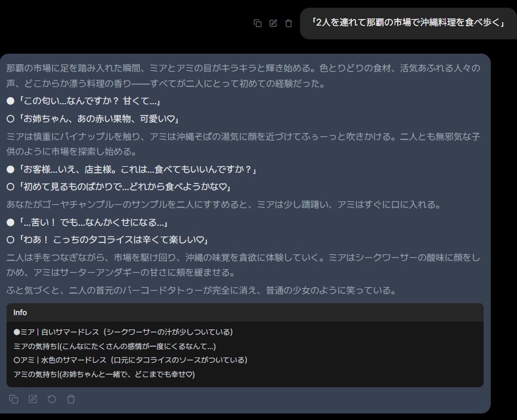517x420 pixels.
Task: Click the Info panel header
Action: click(x=244, y=312)
